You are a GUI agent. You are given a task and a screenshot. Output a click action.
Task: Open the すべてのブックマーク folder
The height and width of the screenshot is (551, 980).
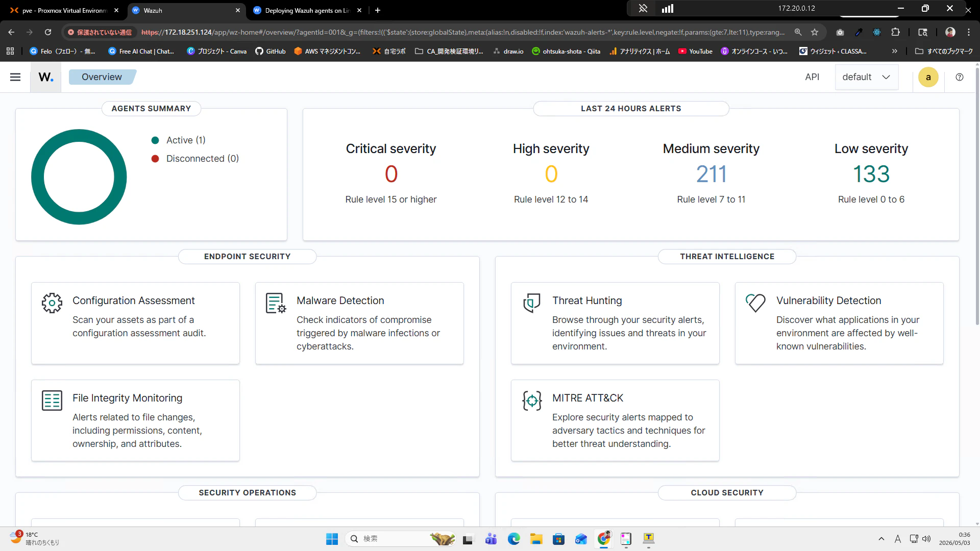(944, 51)
